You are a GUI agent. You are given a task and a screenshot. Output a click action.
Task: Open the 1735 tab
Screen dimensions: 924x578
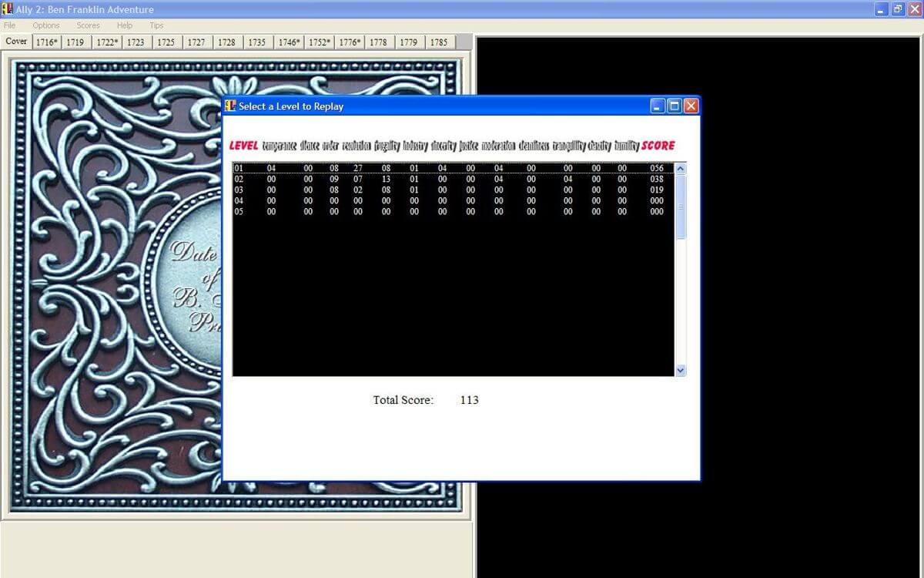tap(257, 42)
